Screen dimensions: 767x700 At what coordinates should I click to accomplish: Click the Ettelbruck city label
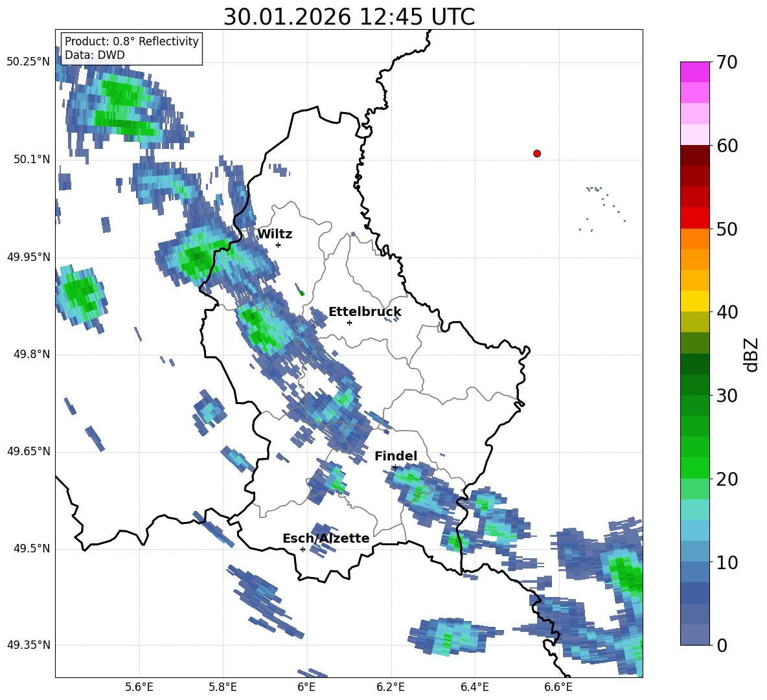coord(365,312)
